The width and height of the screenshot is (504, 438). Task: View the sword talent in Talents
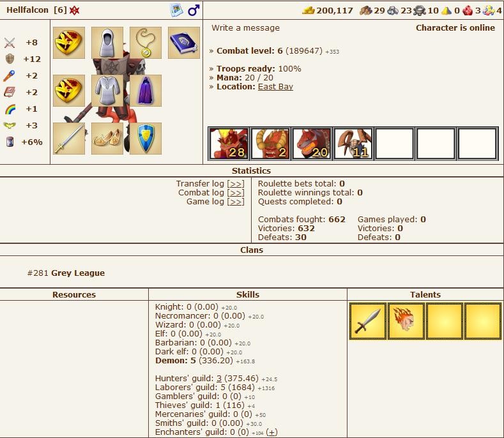tap(368, 321)
